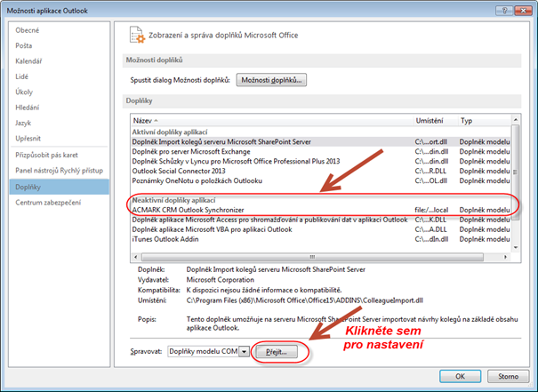Select Doplněk aplikace Microsoft Access row

coord(321,220)
